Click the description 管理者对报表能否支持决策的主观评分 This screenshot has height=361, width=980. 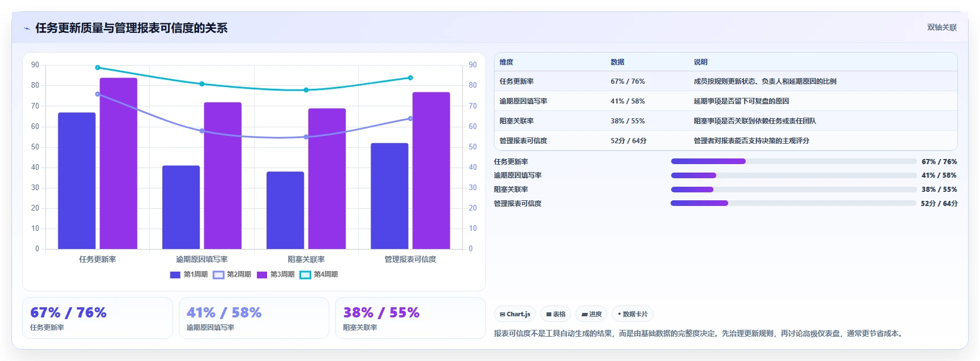click(751, 141)
